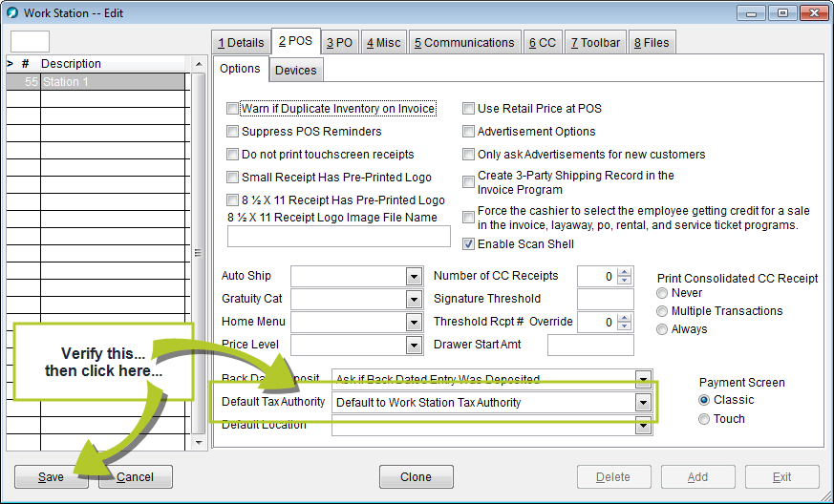Click the Cancel button
This screenshot has height=504, width=834.
tap(135, 477)
